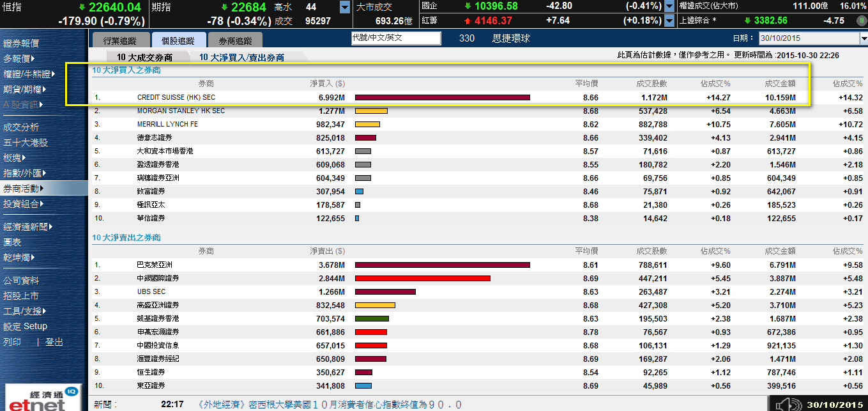Image resolution: width=868 pixels, height=411 pixels.
Task: Click the etnet logo
Action: [43, 398]
